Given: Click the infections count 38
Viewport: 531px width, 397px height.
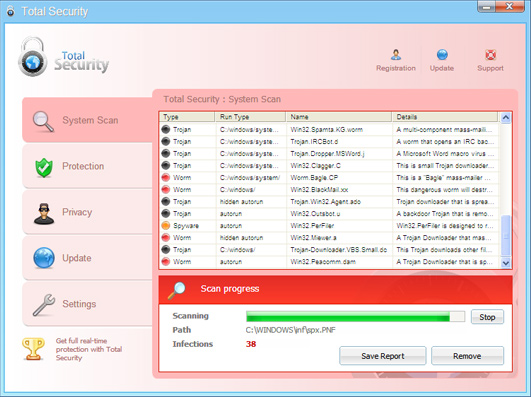Looking at the screenshot, I should point(251,344).
